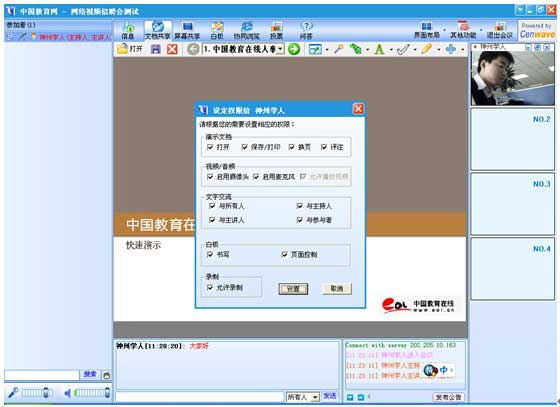Open dropdown arrow beside view mode icon
The height and width of the screenshot is (407, 560).
click(327, 50)
